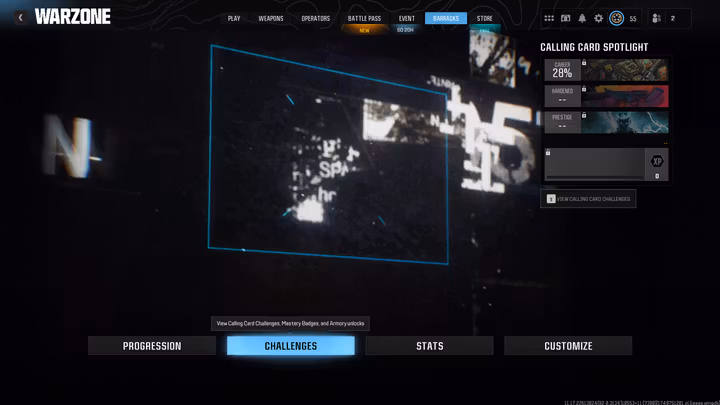Click the empty challenge progress bar
This screenshot has height=405, width=720.
(595, 177)
